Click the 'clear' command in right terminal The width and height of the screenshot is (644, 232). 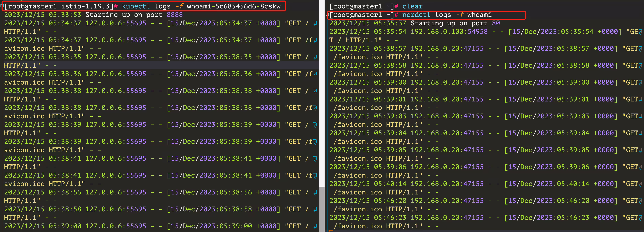coord(412,6)
